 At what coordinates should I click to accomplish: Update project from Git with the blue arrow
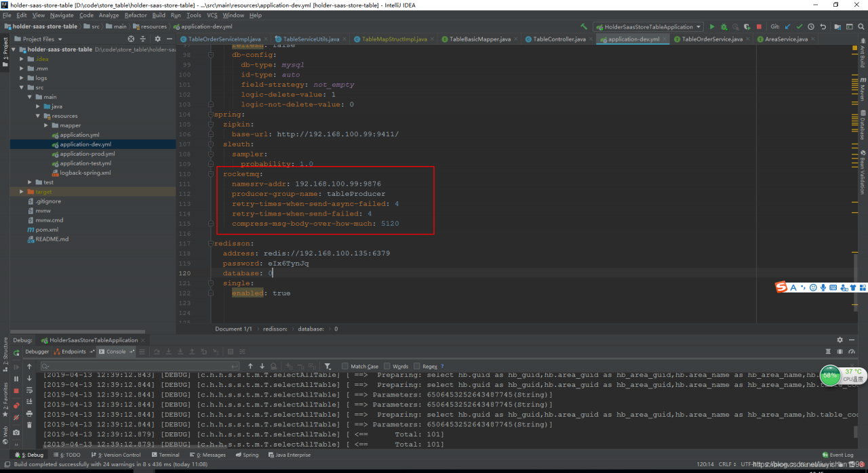tap(787, 27)
